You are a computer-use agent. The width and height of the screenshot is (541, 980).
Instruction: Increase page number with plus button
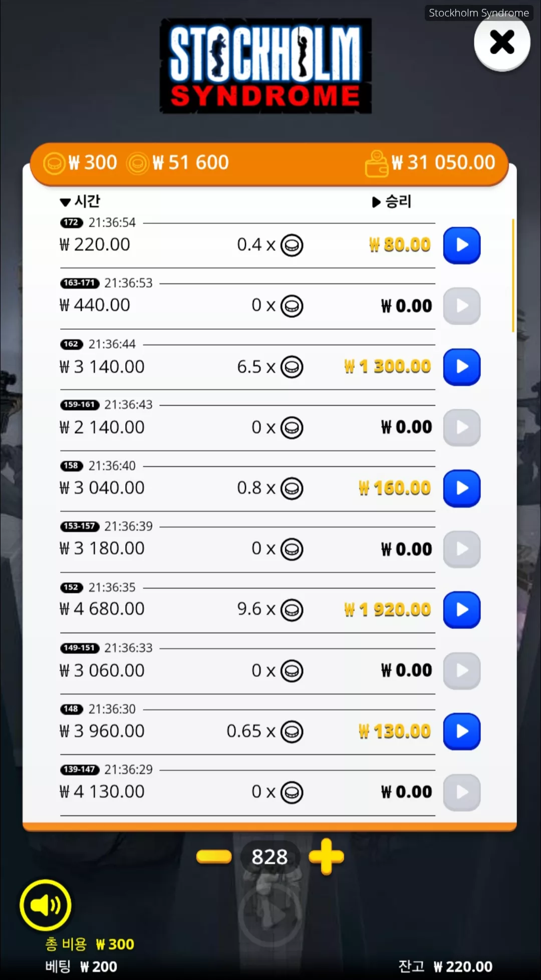tap(326, 857)
